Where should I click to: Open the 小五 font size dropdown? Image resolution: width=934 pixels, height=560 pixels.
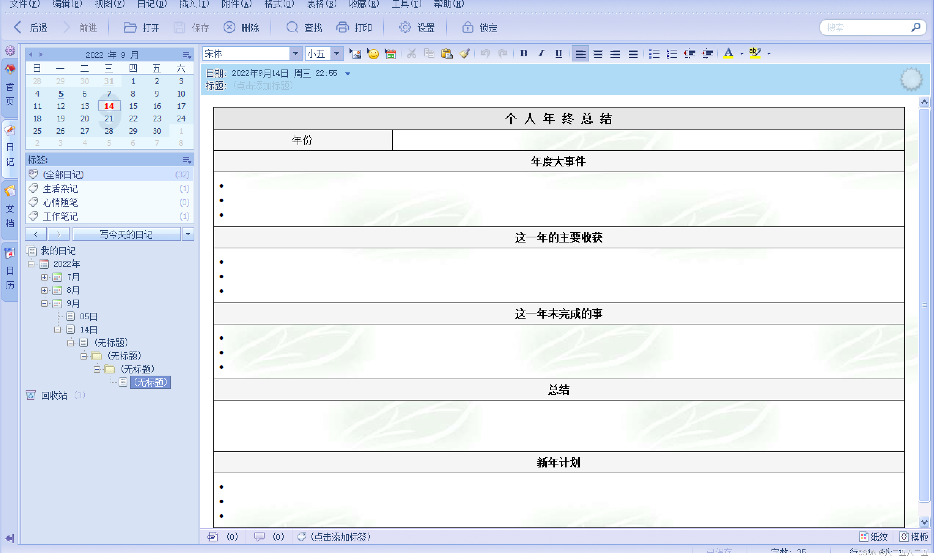click(336, 53)
